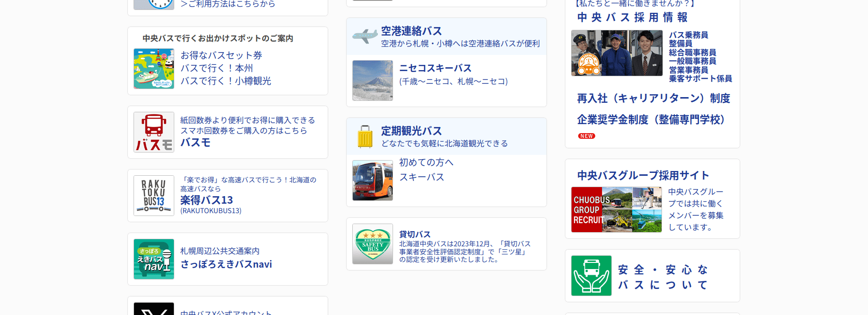Click the green hands-holding-bus safety icon
868x315 pixels.
[591, 276]
